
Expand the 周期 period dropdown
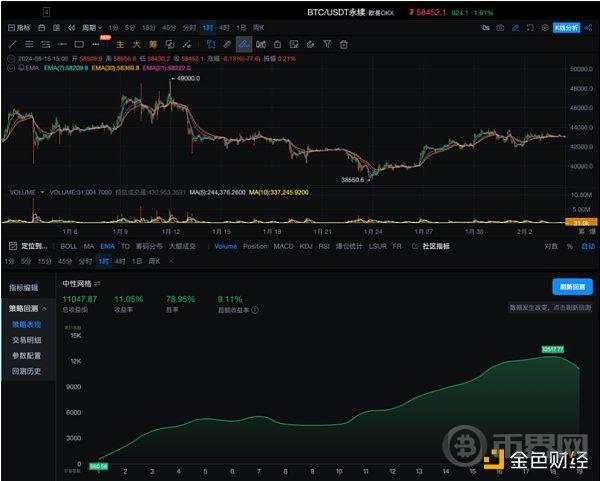92,28
